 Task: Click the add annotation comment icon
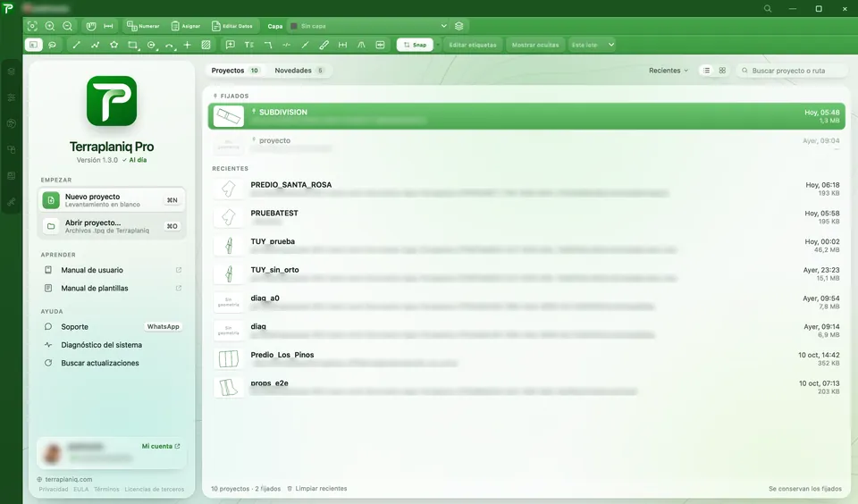pos(231,45)
